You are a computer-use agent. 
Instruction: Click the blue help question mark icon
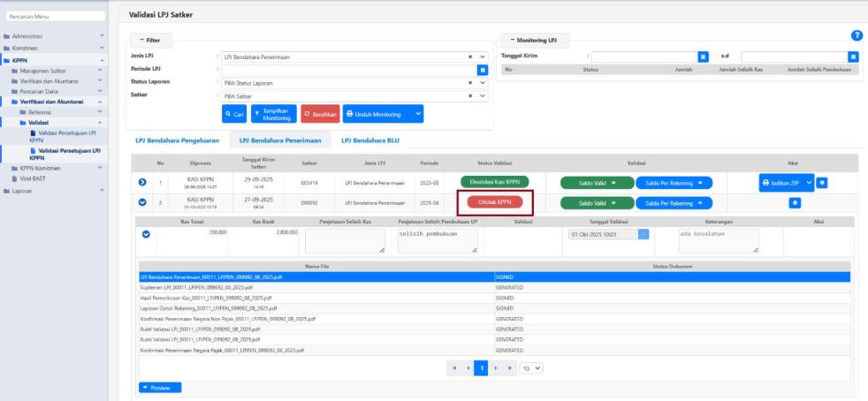[856, 35]
